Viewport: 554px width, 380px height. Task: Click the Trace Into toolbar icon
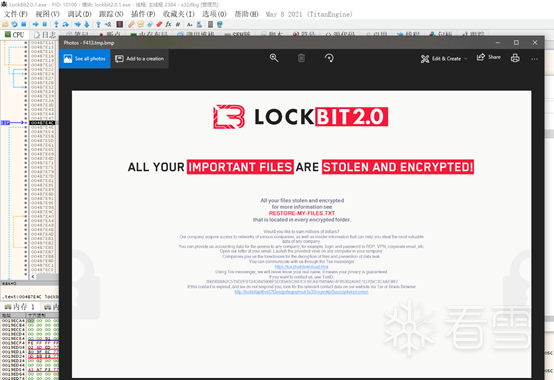77,24
